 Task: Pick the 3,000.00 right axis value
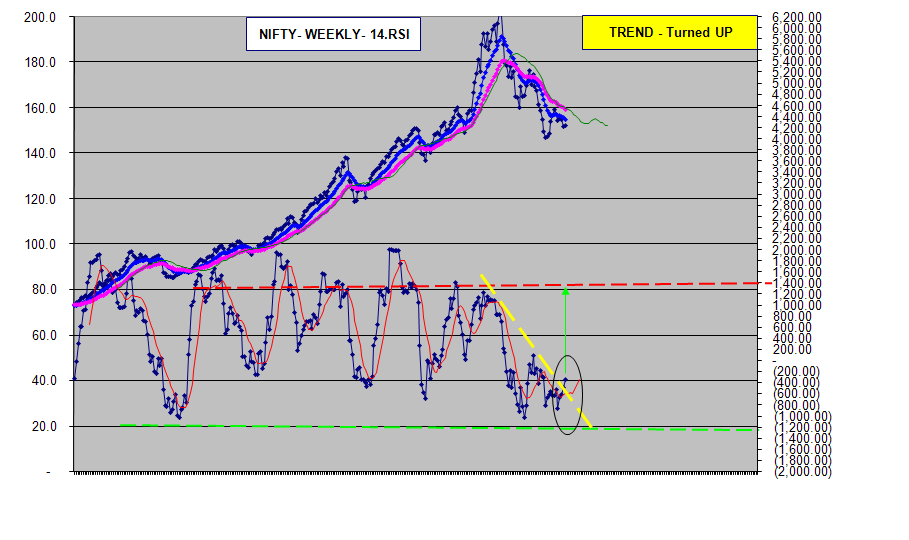797,194
